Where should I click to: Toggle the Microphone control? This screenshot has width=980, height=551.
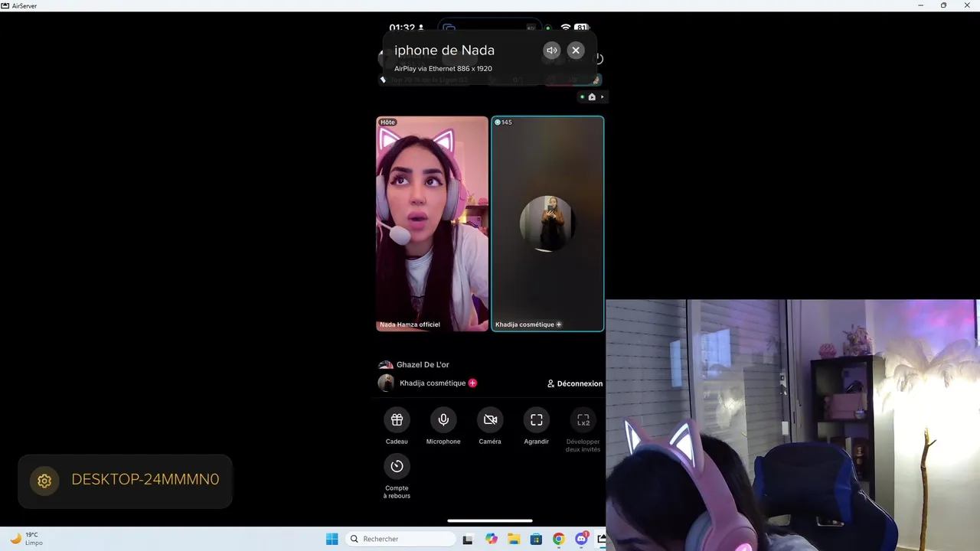(443, 419)
